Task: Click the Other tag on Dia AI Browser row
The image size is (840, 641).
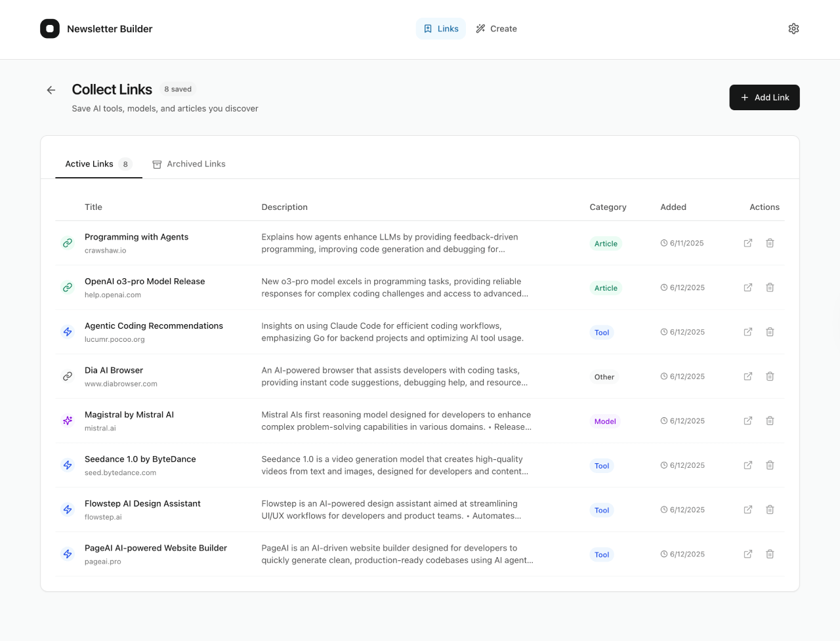Action: pyautogui.click(x=604, y=377)
